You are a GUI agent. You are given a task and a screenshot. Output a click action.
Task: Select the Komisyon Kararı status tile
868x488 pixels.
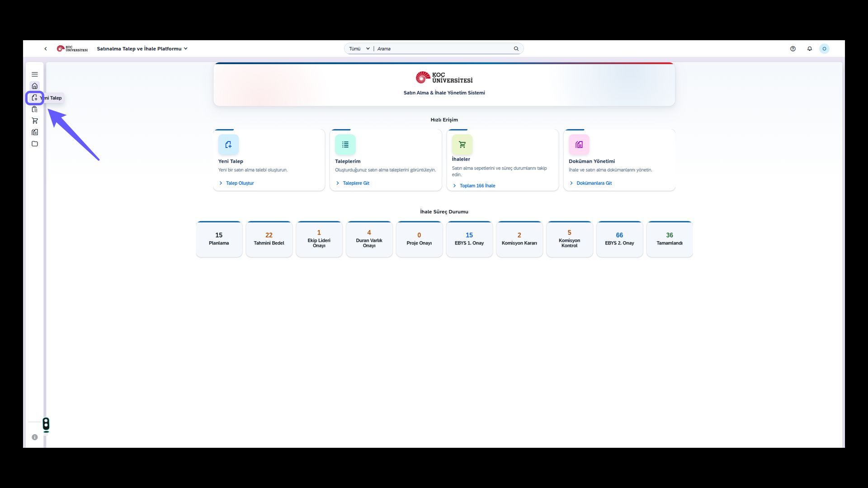click(519, 239)
